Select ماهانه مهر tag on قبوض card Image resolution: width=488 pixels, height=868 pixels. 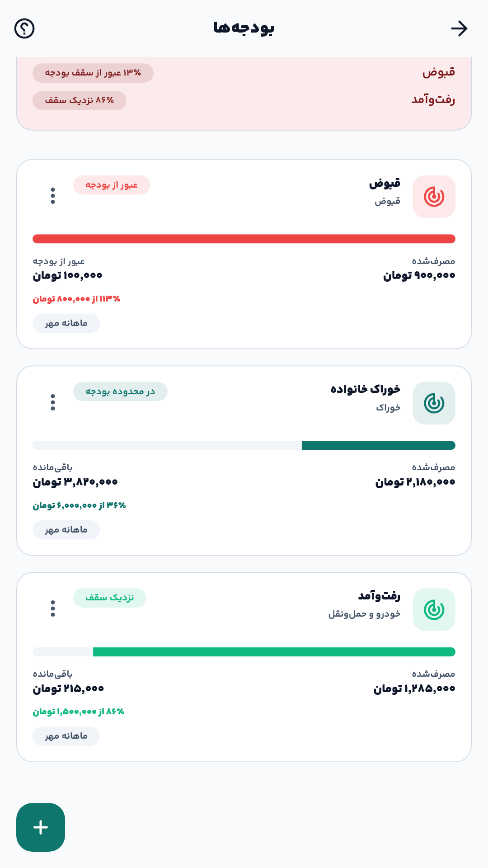point(66,323)
